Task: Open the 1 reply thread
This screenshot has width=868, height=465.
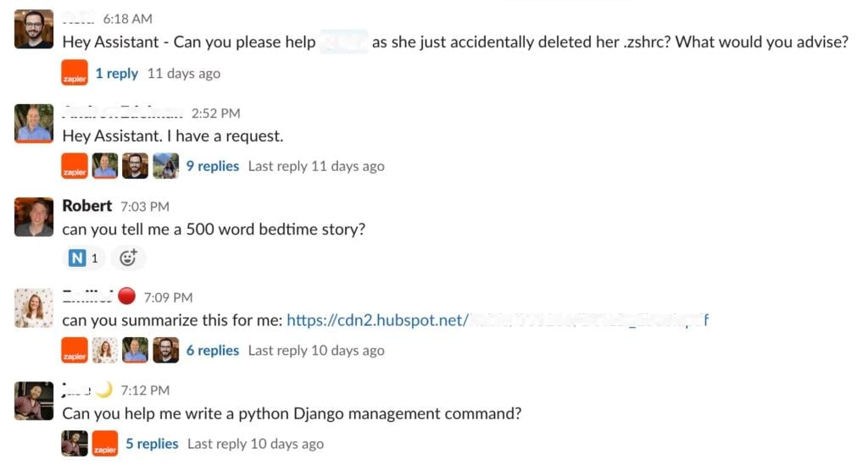Action: (x=116, y=74)
